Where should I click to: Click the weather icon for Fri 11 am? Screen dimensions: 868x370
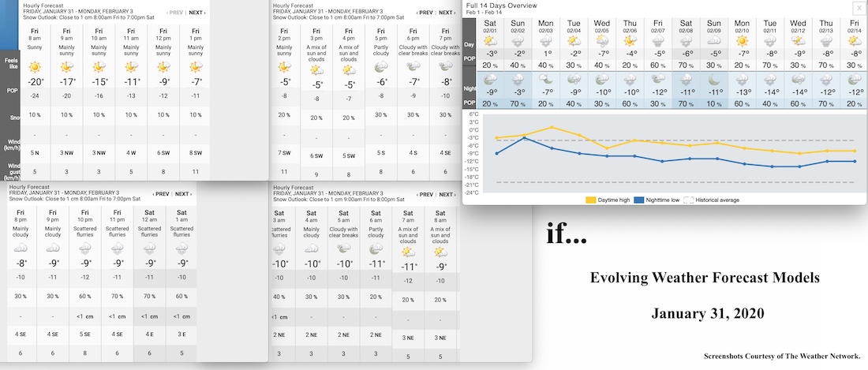tap(131, 68)
